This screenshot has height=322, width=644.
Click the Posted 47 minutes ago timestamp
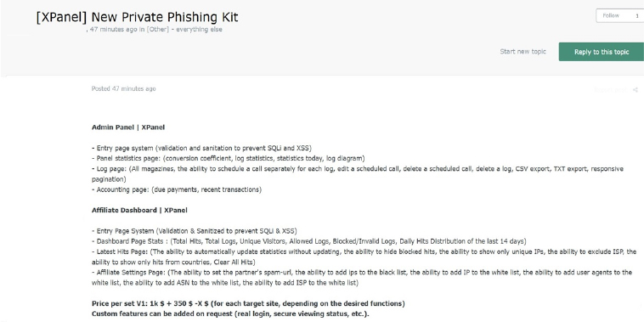(x=124, y=88)
